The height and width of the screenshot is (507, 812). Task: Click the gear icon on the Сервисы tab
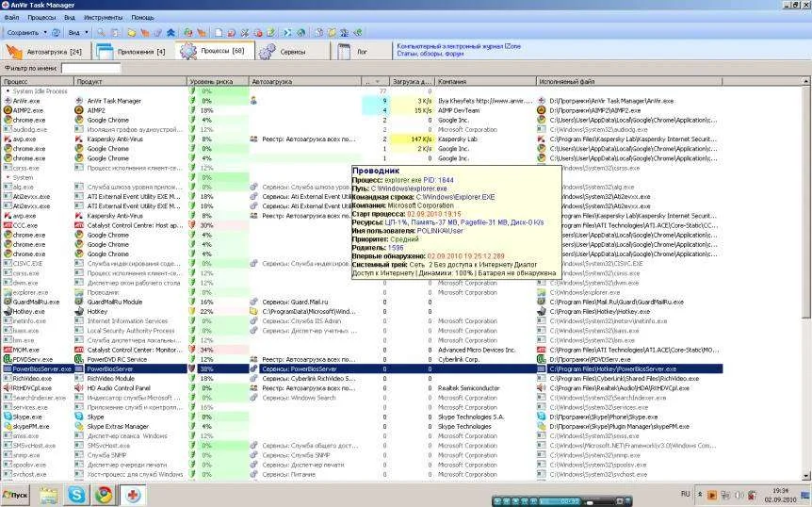click(268, 52)
